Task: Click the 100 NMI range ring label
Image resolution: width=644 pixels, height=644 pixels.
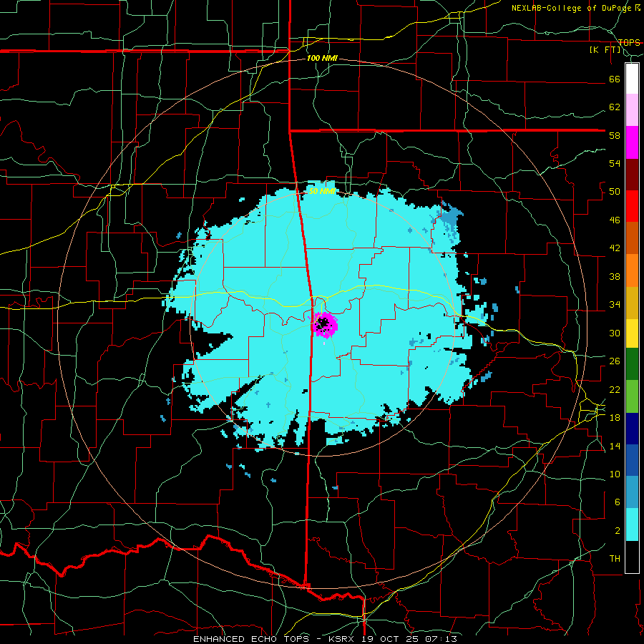Action: click(x=322, y=59)
